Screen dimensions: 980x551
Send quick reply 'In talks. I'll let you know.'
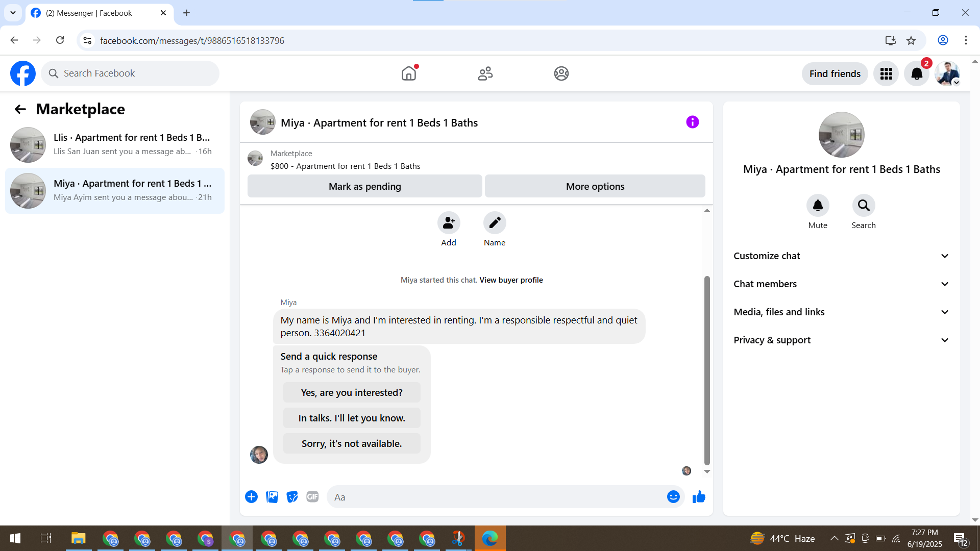click(x=352, y=418)
